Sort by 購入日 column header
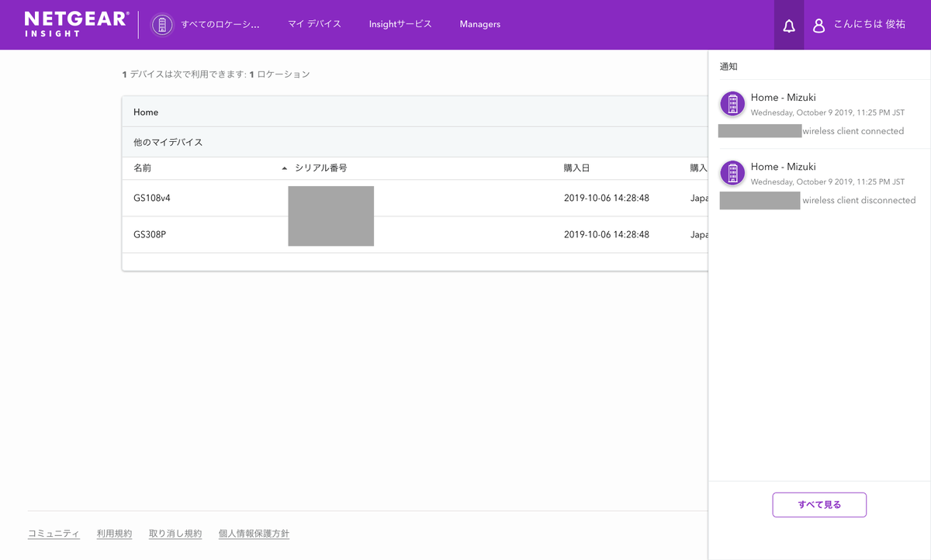 [576, 168]
